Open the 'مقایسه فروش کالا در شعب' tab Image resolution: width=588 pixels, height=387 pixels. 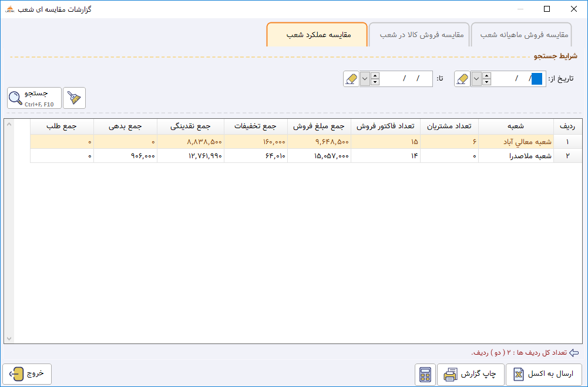[419, 35]
